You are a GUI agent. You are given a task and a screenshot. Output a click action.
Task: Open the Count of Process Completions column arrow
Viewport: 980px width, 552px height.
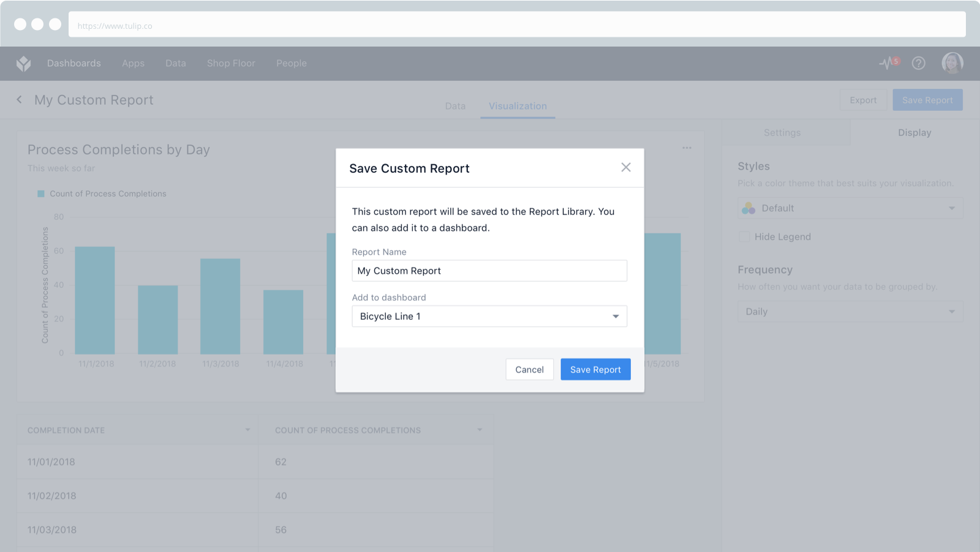pos(480,429)
